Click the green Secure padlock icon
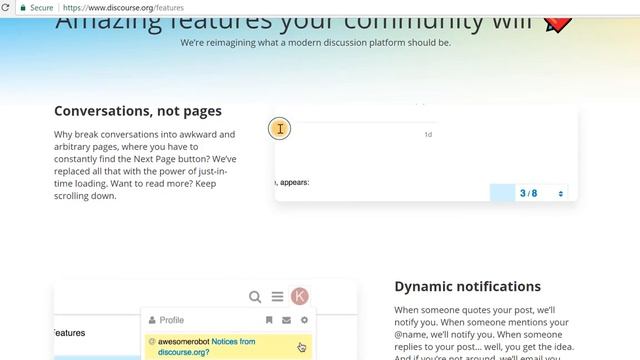 [x=23, y=8]
